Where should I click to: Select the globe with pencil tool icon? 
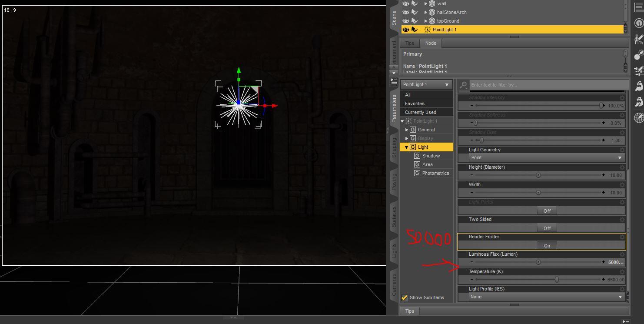click(x=638, y=117)
